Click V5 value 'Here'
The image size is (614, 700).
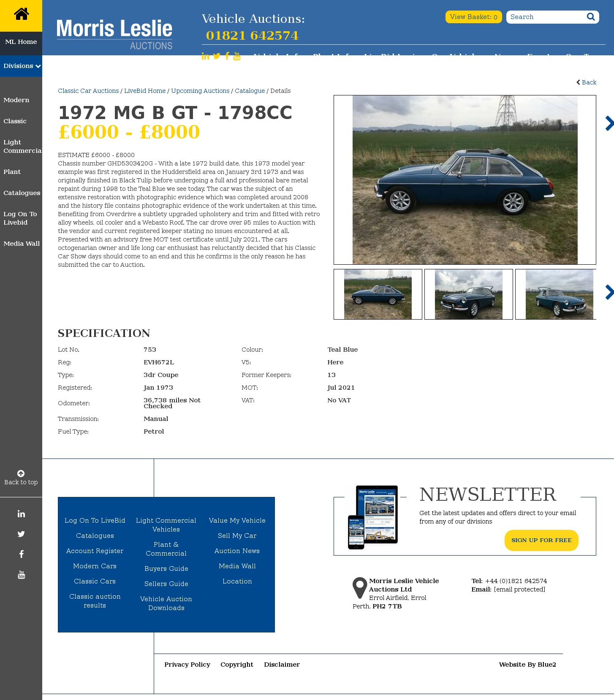point(335,362)
